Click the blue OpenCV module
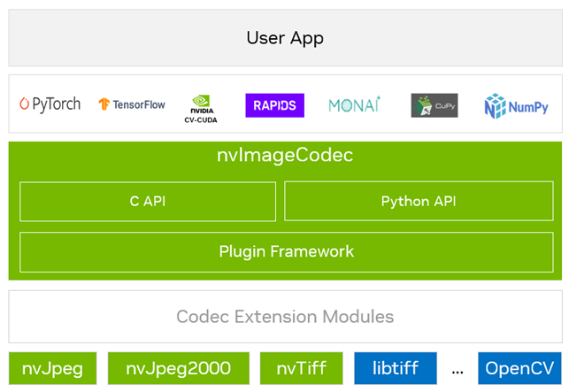 coord(520,368)
